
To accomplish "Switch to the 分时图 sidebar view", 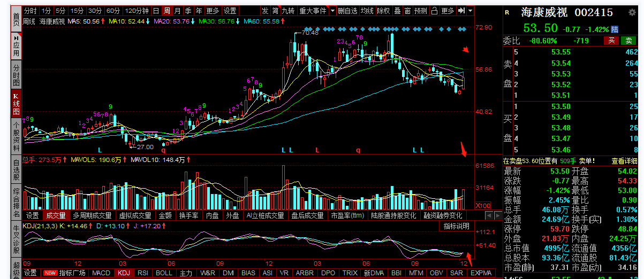I will (17, 76).
